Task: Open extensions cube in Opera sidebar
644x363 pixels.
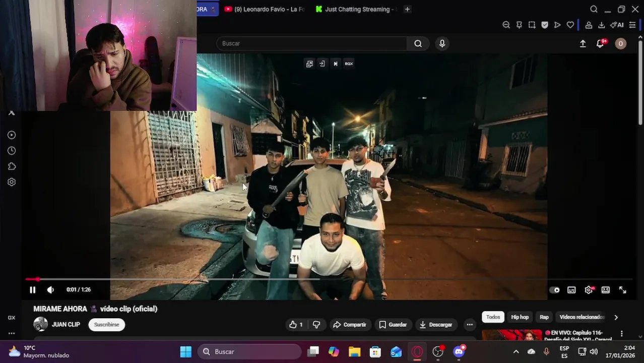Action: click(x=12, y=166)
